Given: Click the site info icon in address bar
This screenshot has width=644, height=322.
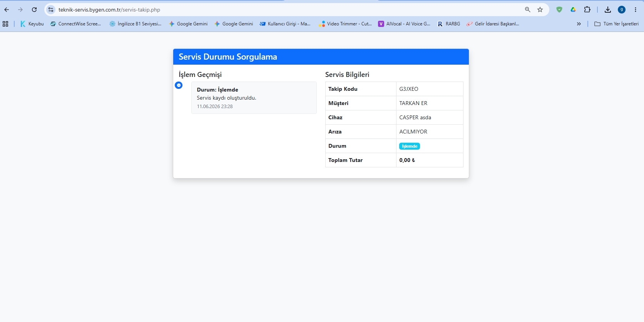Looking at the screenshot, I should pos(51,10).
